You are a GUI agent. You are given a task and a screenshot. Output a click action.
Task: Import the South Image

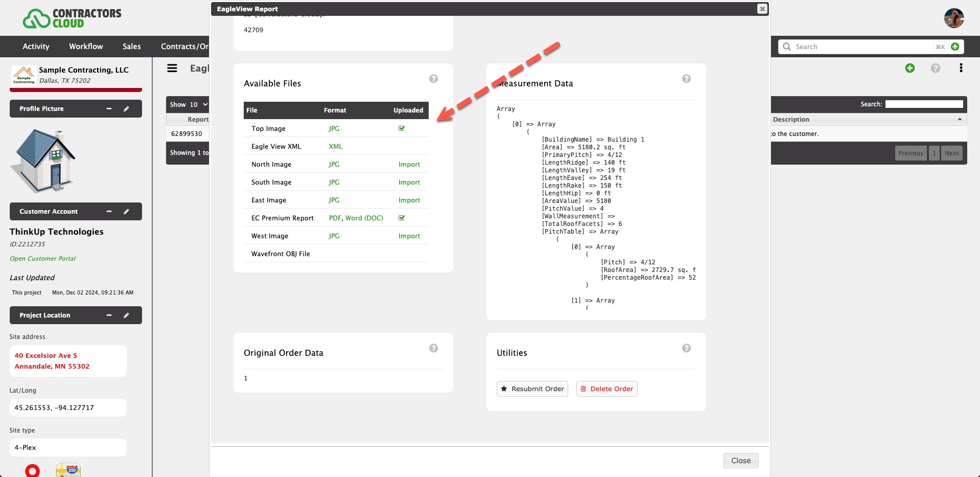pos(409,183)
